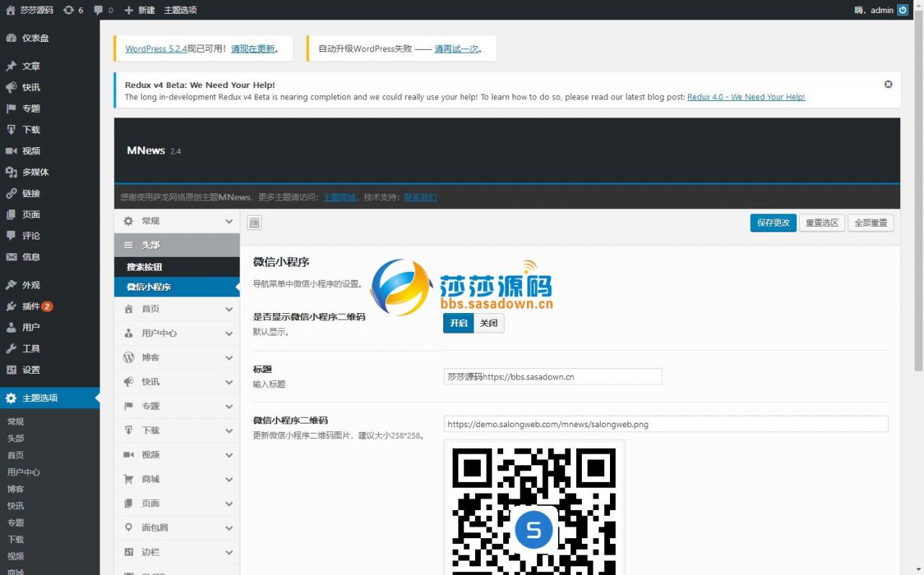Open 博客 submenu in left sidebar
924x575 pixels.
15,488
